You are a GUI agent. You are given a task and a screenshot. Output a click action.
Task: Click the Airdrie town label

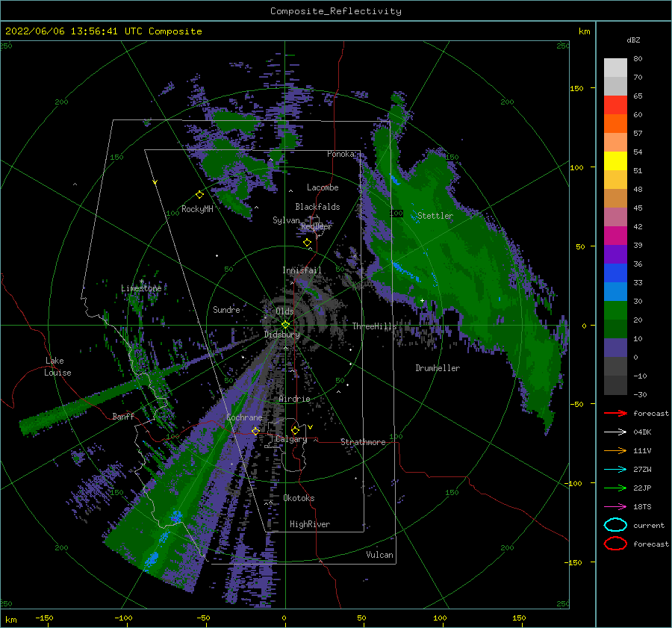(x=294, y=399)
